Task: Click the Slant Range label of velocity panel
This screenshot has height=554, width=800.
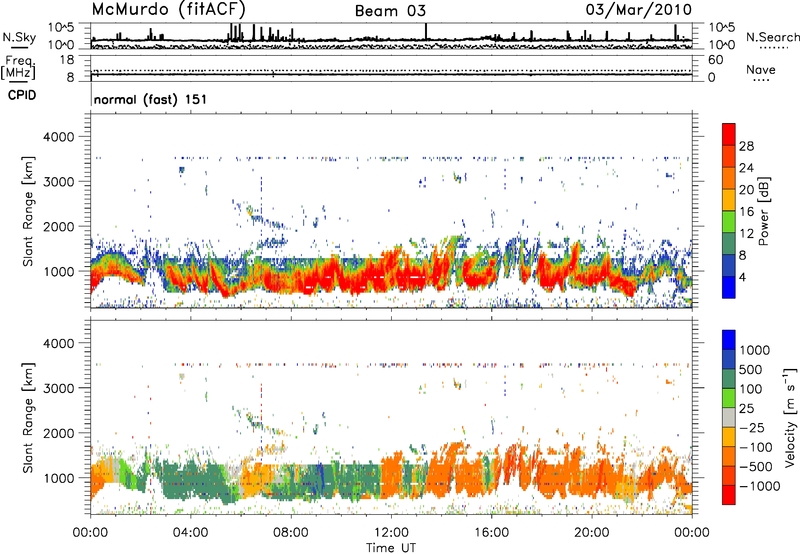Action: click(28, 418)
